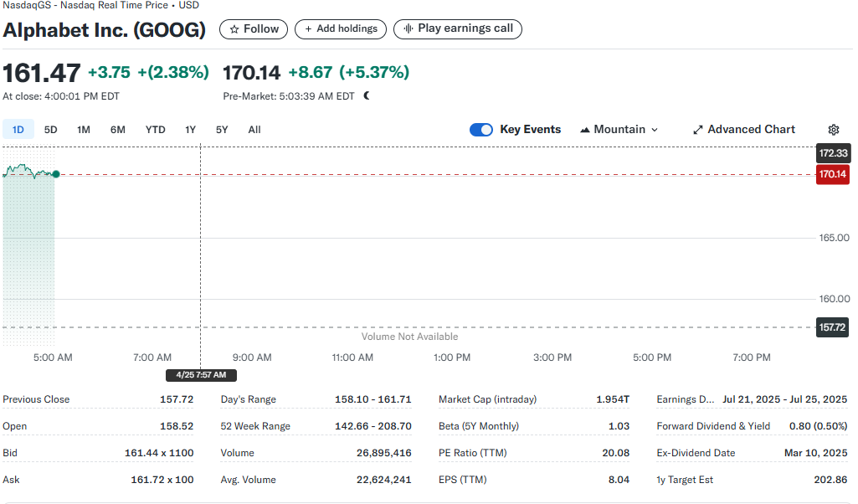This screenshot has height=504, width=858.
Task: Click the moon pre-market icon
Action: pos(367,95)
